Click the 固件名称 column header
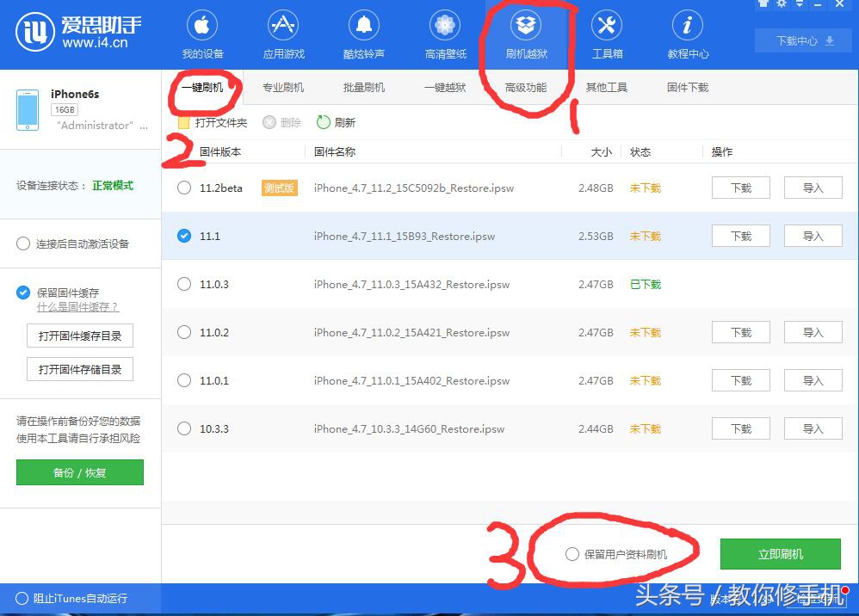This screenshot has width=859, height=616. pos(335,151)
